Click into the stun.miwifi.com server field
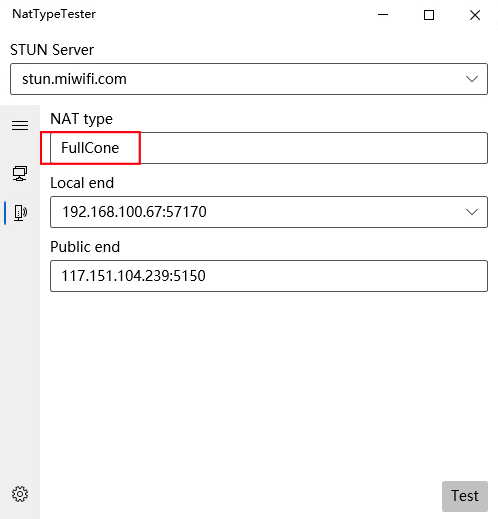This screenshot has height=519, width=498. coord(249,79)
